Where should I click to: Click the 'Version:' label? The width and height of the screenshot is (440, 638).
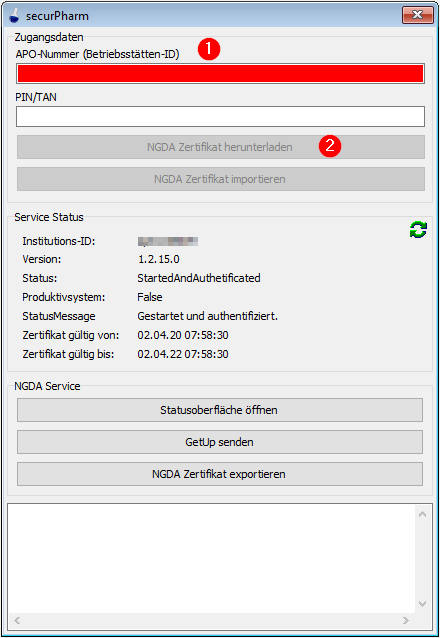[x=42, y=259]
